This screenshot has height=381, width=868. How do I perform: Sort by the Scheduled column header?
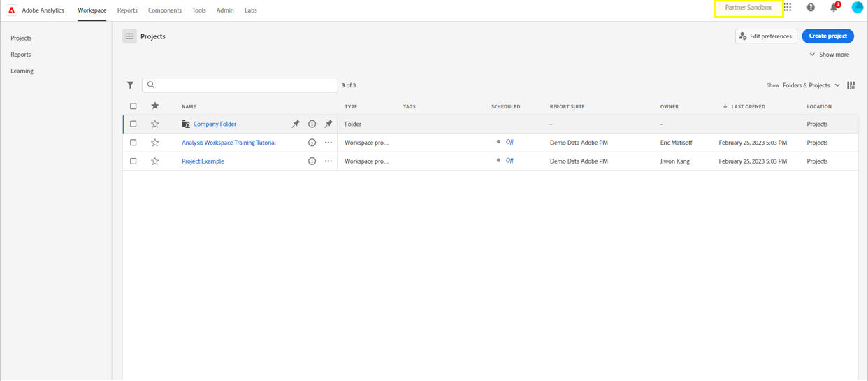[505, 106]
